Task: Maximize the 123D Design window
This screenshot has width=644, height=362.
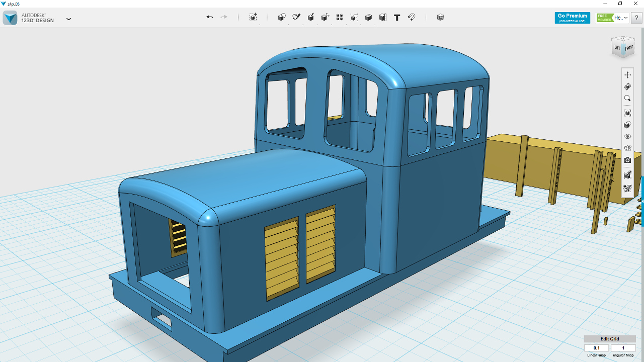Action: (620, 4)
